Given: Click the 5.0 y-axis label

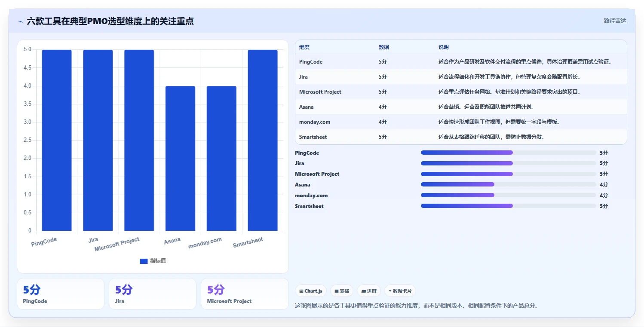Looking at the screenshot, I should 27,49.
